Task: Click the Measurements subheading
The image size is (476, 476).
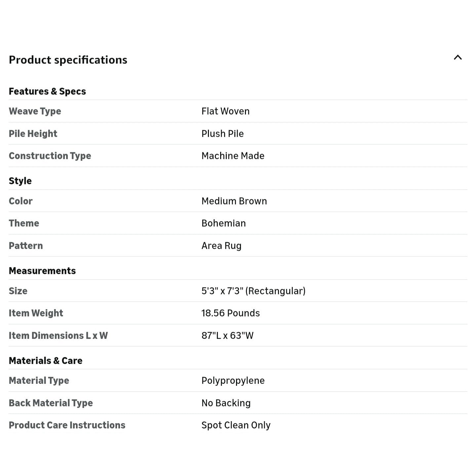Action: pyautogui.click(x=42, y=271)
